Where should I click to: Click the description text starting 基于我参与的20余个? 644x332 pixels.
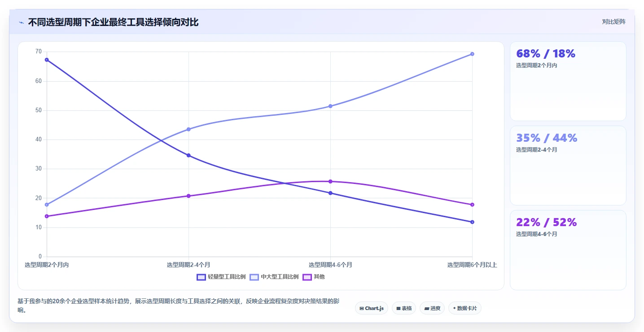[x=179, y=306]
